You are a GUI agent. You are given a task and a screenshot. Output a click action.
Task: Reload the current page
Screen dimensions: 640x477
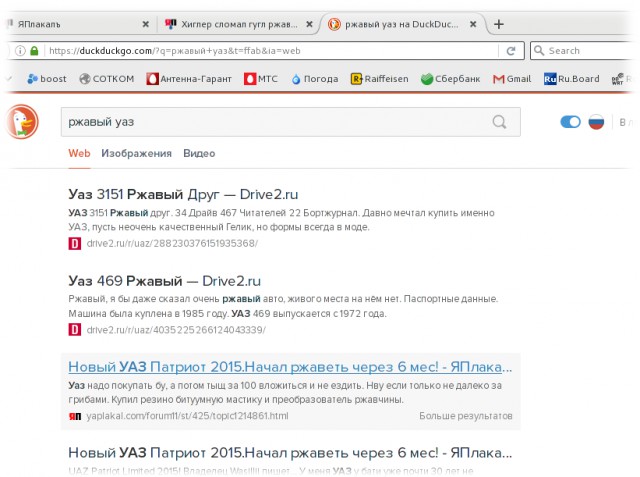[511, 51]
